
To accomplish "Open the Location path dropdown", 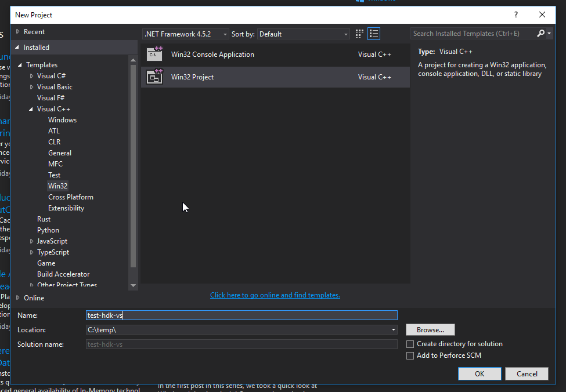I will click(x=394, y=329).
